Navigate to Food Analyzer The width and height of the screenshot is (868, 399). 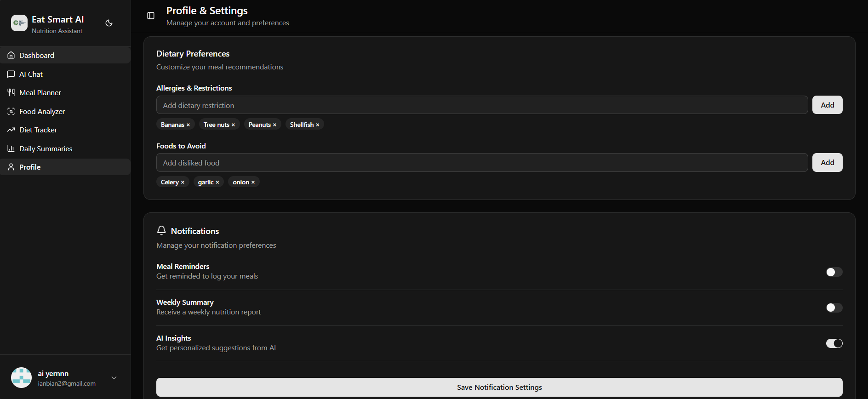pos(65,111)
